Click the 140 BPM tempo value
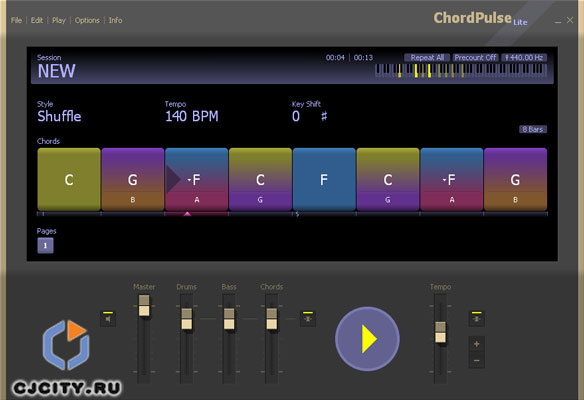This screenshot has height=400, width=584. pyautogui.click(x=192, y=116)
